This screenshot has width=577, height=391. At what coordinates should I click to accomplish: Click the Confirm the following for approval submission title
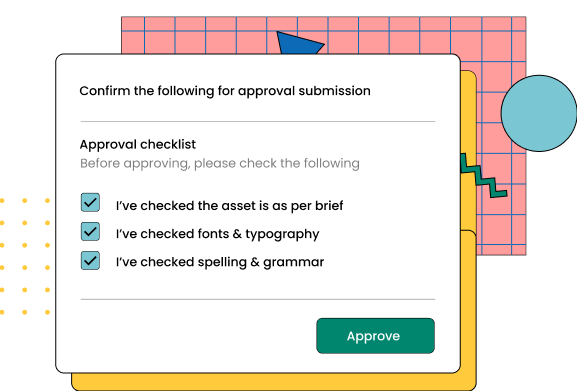(x=225, y=91)
